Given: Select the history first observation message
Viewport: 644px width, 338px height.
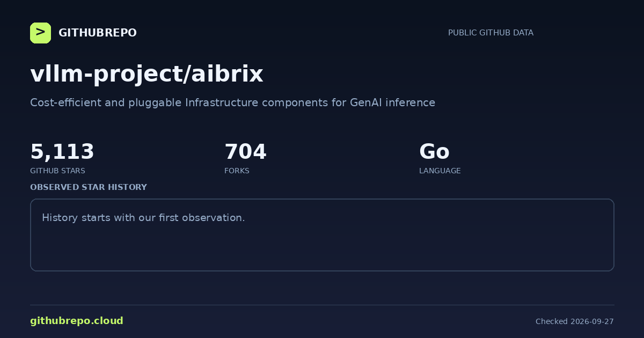Looking at the screenshot, I should (143, 218).
